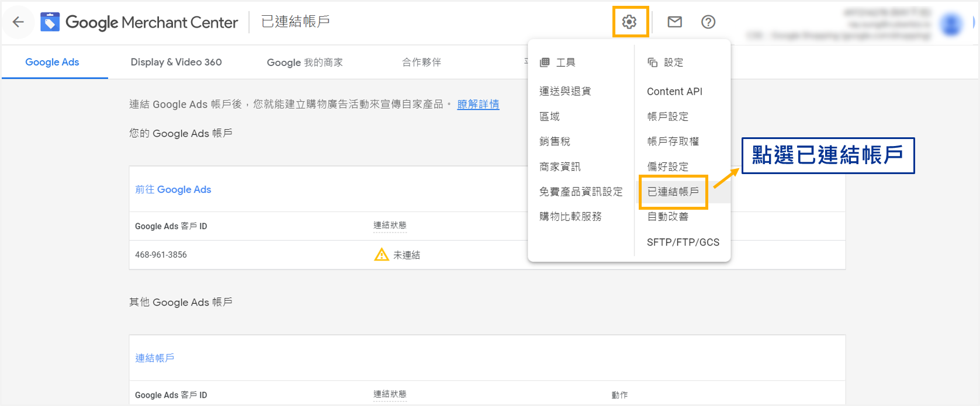Click the 設定 icon in menu header

pos(653,63)
